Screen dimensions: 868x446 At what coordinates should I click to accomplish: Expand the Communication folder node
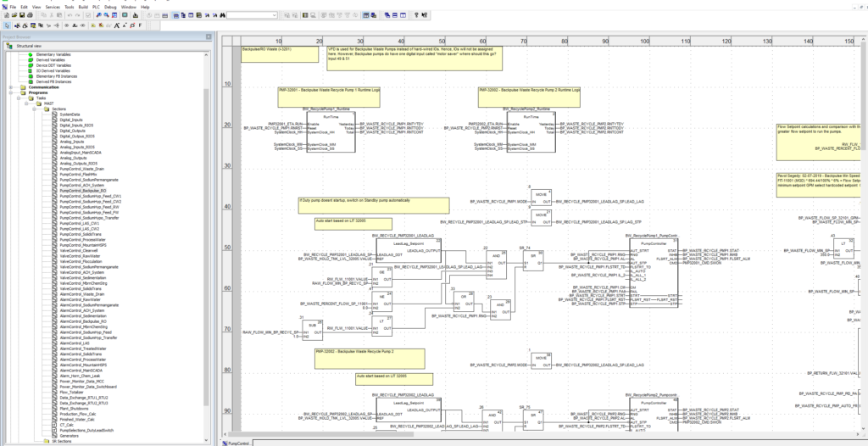pos(11,87)
